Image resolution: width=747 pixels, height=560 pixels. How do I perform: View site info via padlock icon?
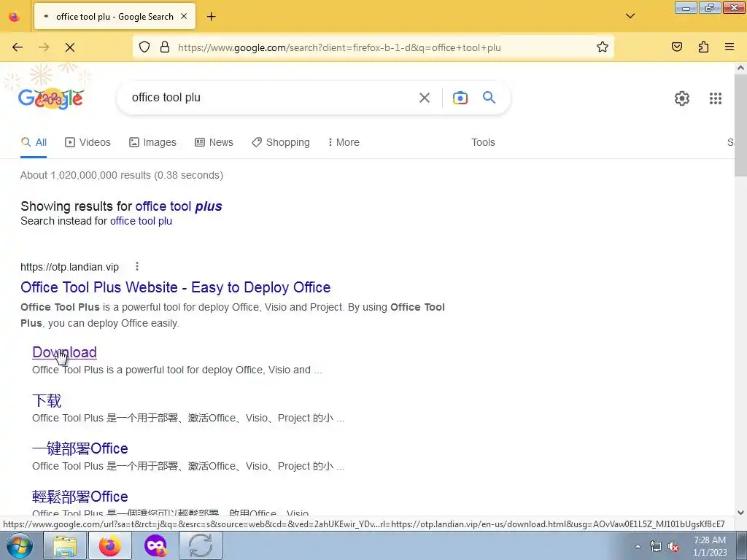click(x=165, y=47)
